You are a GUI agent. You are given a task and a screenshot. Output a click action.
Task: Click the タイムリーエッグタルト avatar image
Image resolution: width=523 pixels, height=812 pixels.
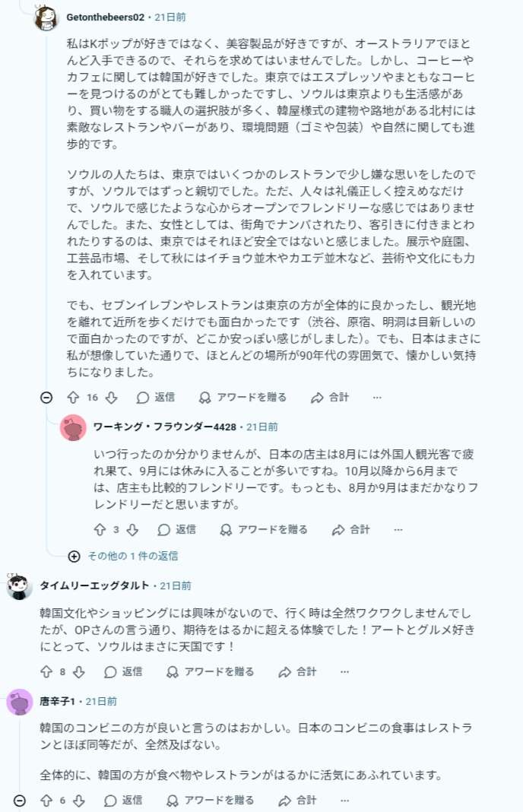(x=20, y=587)
